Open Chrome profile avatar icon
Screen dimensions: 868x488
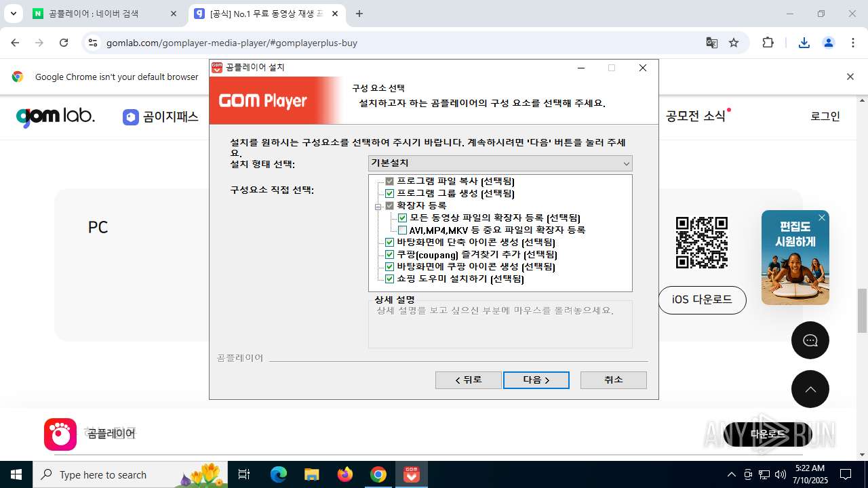pyautogui.click(x=828, y=43)
